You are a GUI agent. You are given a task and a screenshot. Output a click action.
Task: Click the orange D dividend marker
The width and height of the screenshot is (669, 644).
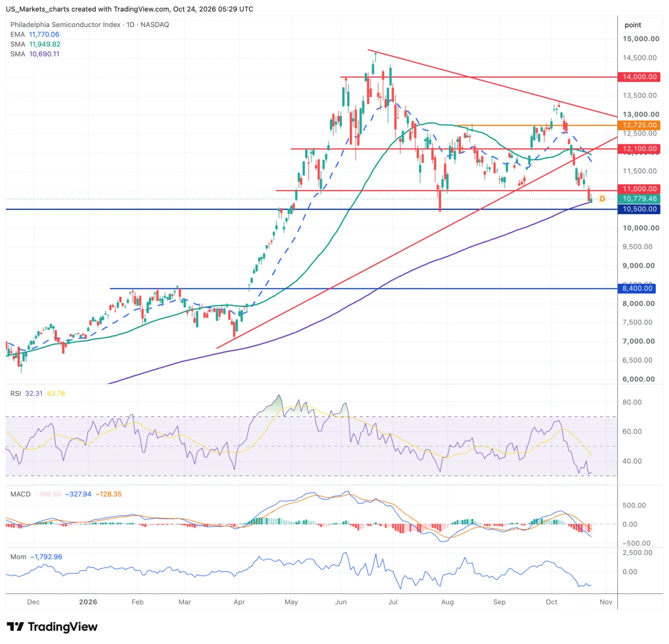(x=602, y=199)
